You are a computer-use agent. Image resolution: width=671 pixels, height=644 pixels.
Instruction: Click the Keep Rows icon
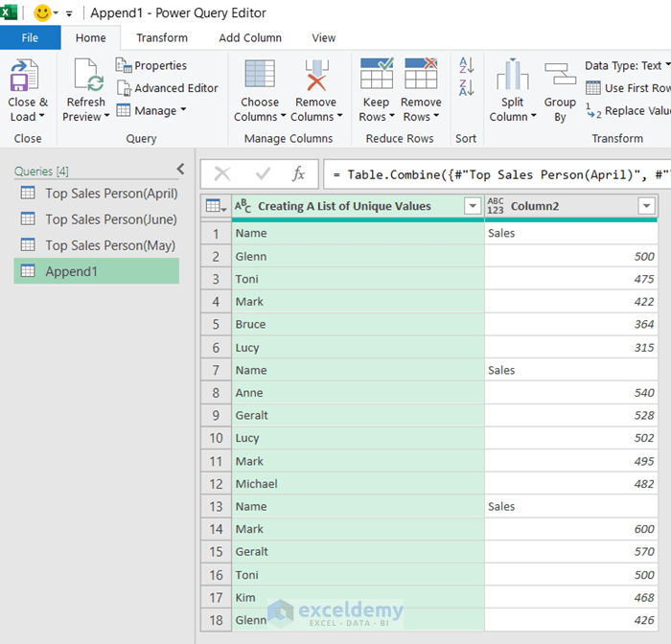[x=377, y=73]
